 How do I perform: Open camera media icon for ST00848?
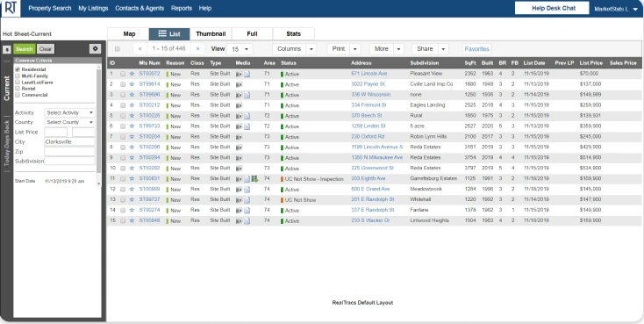pyautogui.click(x=239, y=220)
